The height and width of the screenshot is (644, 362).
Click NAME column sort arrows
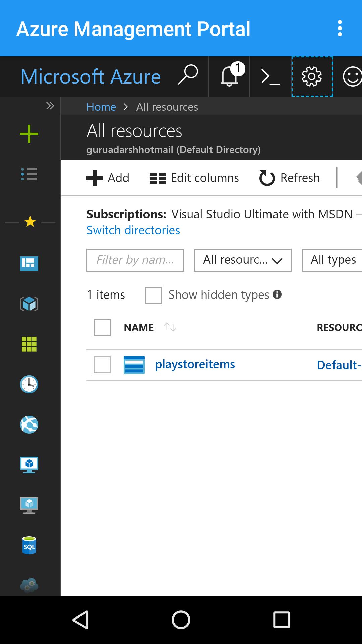pyautogui.click(x=170, y=327)
